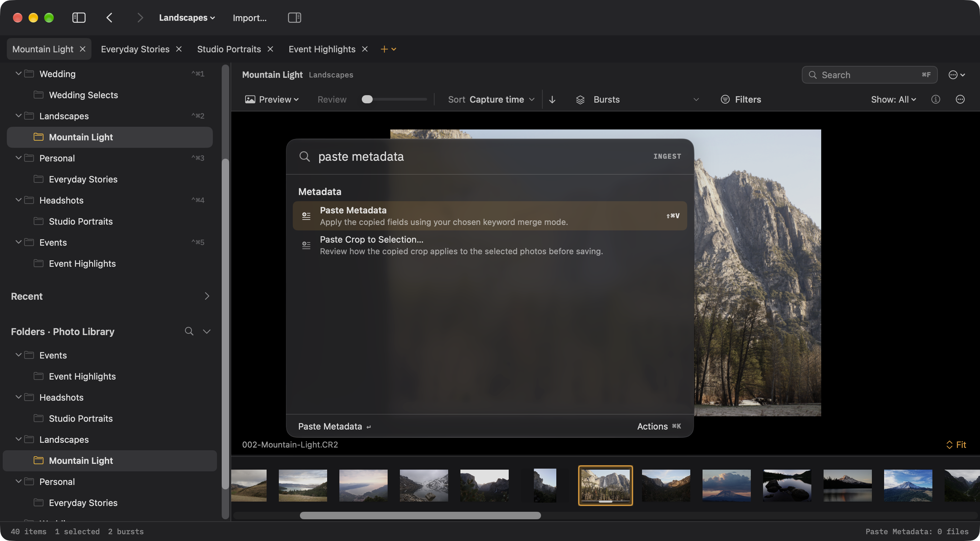
Task: Click the Search field in header
Action: (x=869, y=75)
